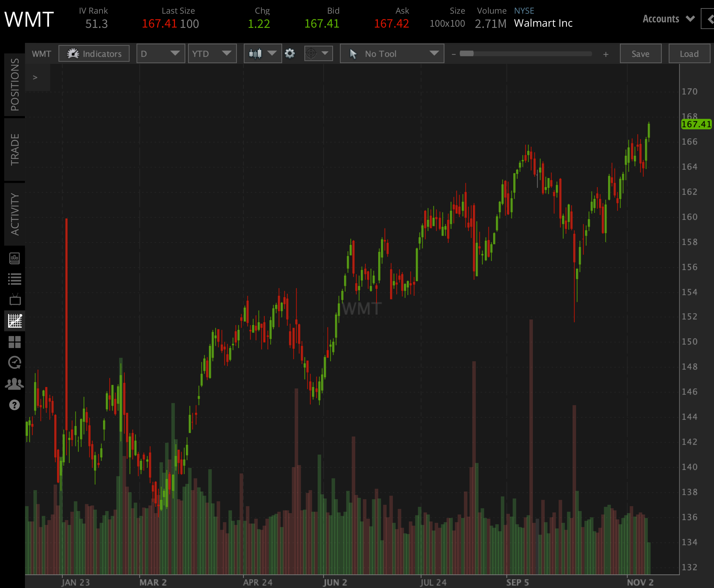Open the Help question mark icon
The width and height of the screenshot is (714, 588).
click(15, 404)
